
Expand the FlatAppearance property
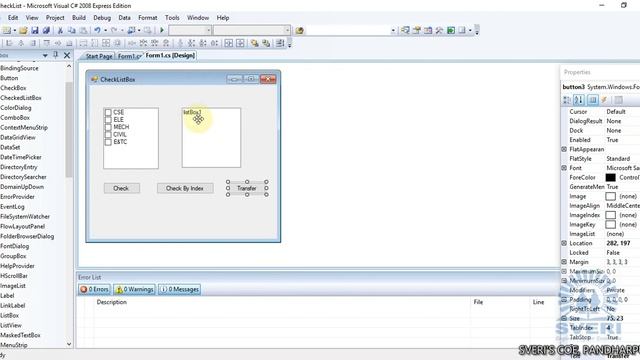tap(564, 149)
